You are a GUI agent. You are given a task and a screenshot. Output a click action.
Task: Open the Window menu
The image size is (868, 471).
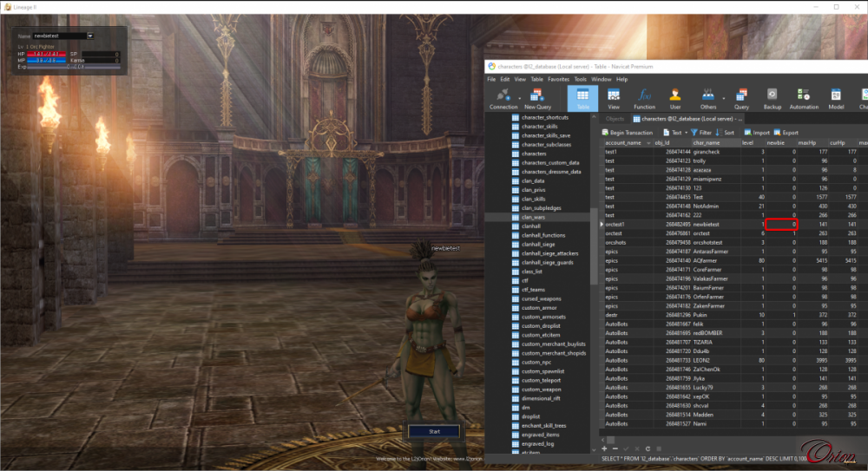602,79
